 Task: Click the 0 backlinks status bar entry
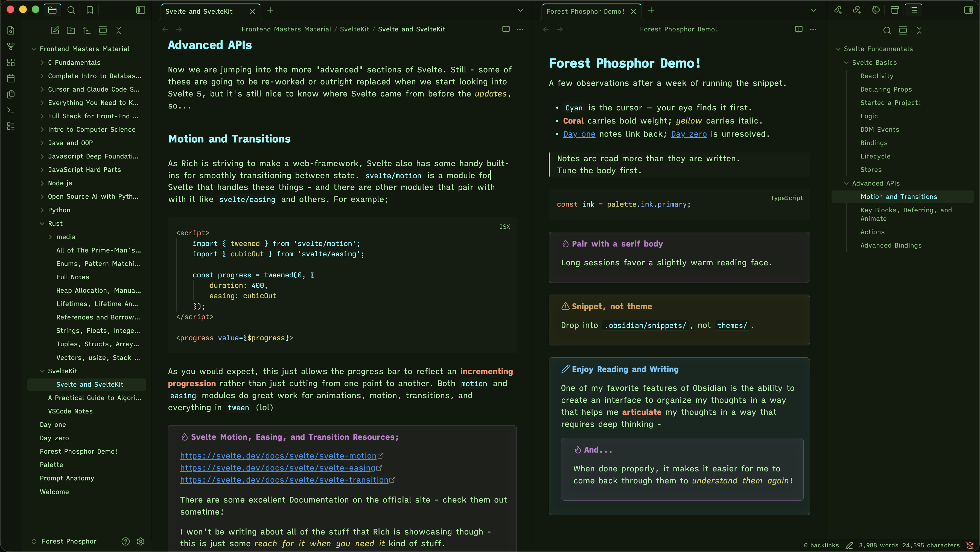[x=821, y=545]
